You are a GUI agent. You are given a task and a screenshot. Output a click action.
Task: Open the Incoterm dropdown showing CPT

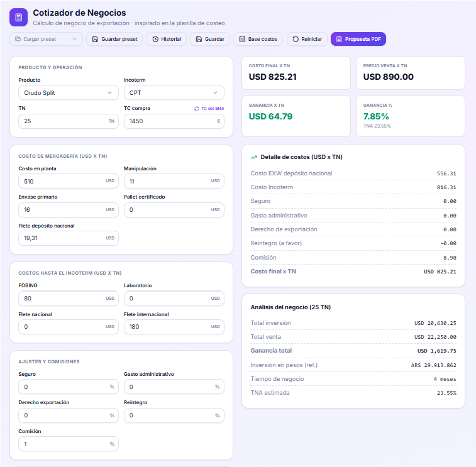point(174,93)
